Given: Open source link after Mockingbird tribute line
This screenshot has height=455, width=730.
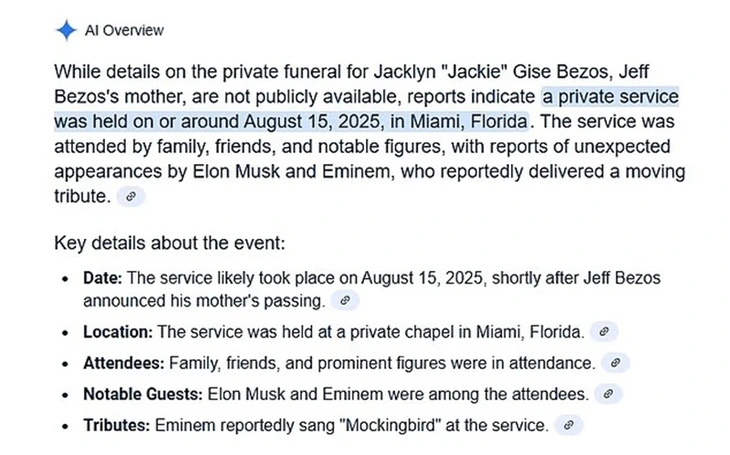Looking at the screenshot, I should pyautogui.click(x=568, y=425).
